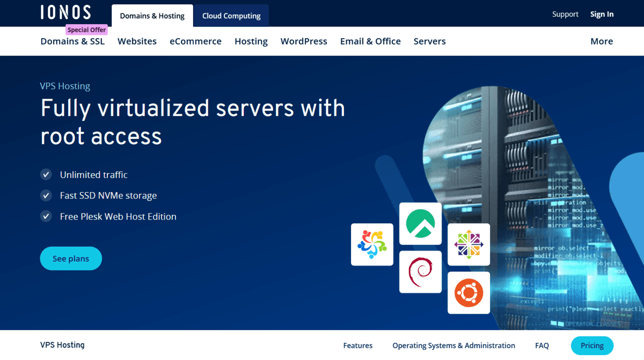Click the Ubuntu OS logo tile

[x=469, y=293]
